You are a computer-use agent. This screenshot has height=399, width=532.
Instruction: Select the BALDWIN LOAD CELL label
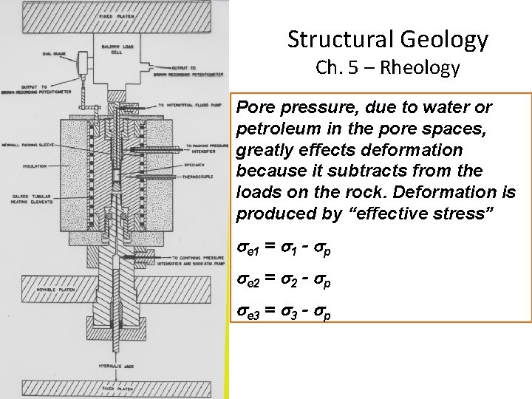117,50
